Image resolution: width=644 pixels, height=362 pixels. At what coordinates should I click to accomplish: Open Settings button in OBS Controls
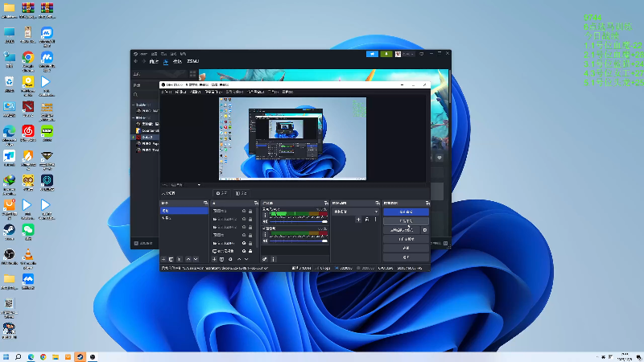(x=406, y=248)
